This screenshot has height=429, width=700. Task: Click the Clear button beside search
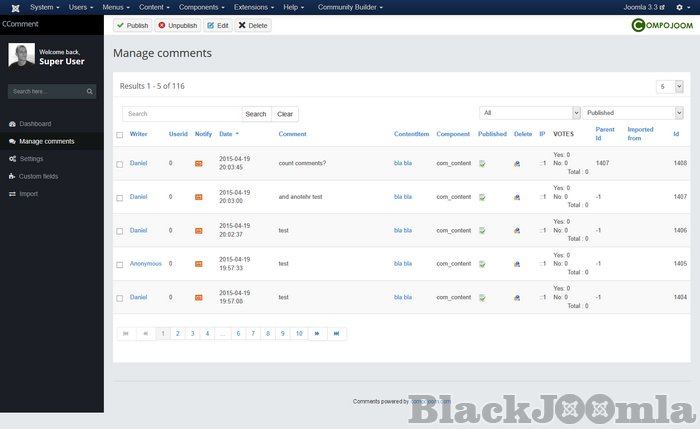click(285, 114)
